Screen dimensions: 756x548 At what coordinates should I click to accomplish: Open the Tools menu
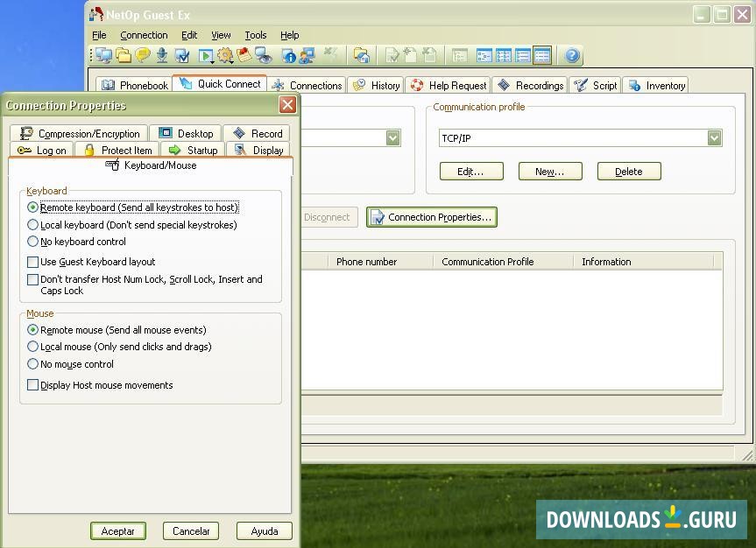click(256, 35)
